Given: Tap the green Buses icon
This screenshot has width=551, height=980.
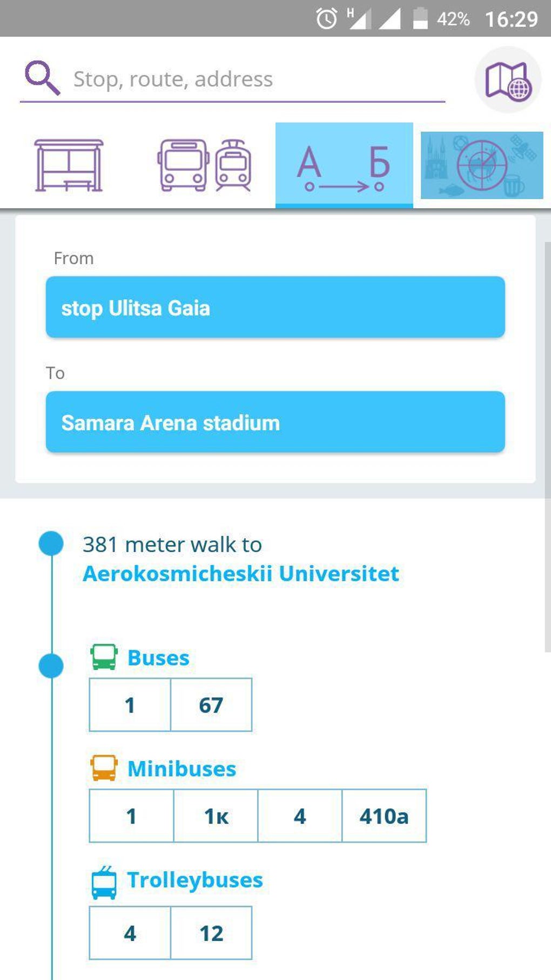Looking at the screenshot, I should [x=104, y=657].
